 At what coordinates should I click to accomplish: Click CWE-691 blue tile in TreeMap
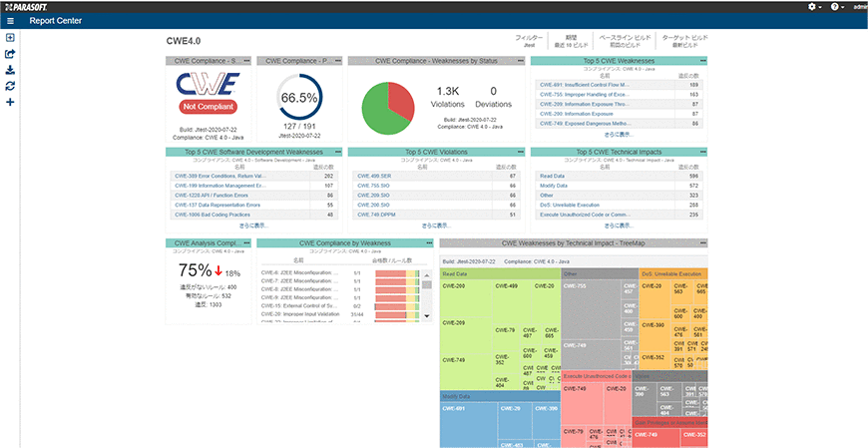point(468,424)
